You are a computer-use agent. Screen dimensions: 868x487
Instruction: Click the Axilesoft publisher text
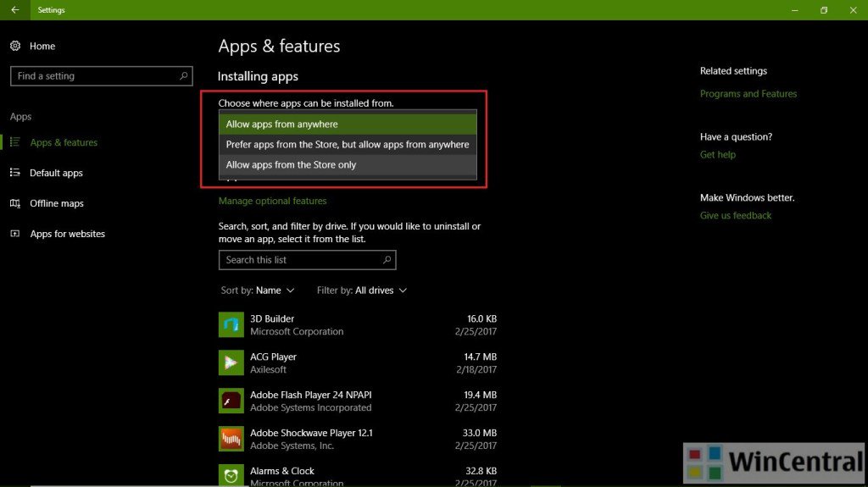click(x=268, y=369)
